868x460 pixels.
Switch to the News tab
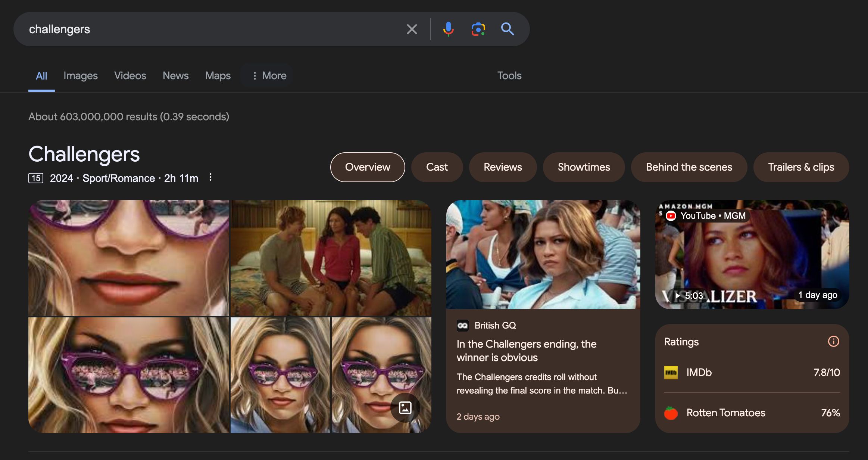(x=176, y=76)
